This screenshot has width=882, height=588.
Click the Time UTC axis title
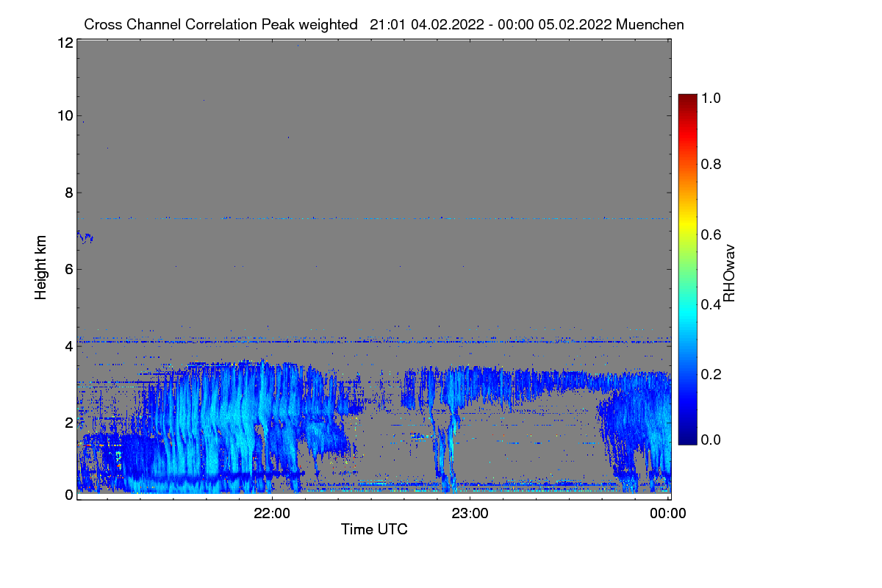point(374,529)
